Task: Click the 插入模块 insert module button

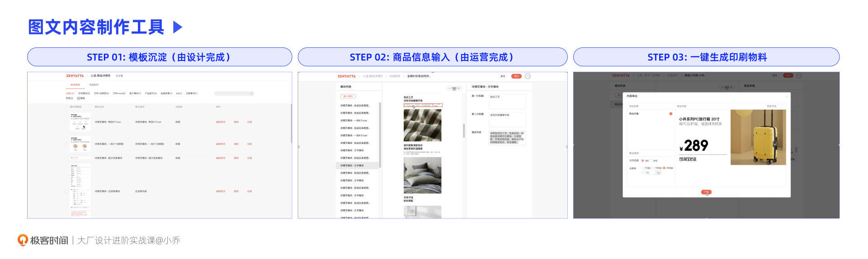Action: click(348, 96)
